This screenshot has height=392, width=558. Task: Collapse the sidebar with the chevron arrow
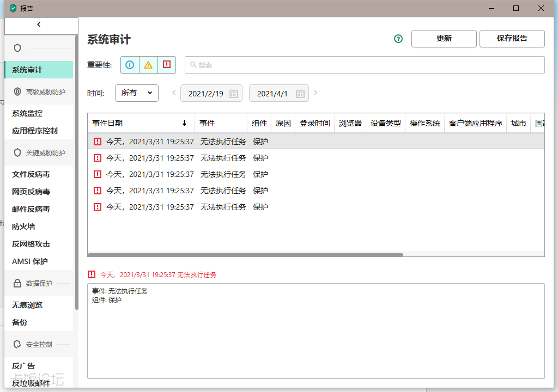pyautogui.click(x=38, y=24)
